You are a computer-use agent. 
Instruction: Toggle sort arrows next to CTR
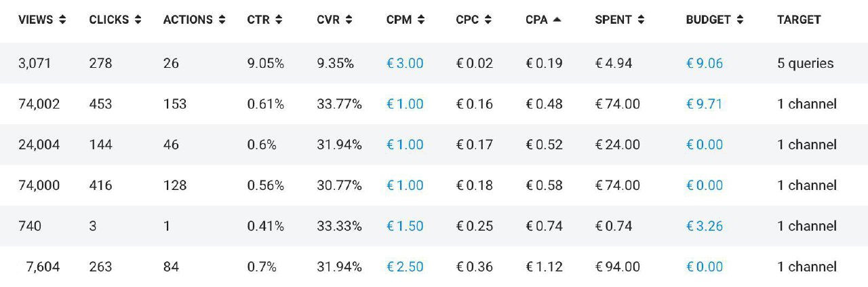[x=278, y=20]
